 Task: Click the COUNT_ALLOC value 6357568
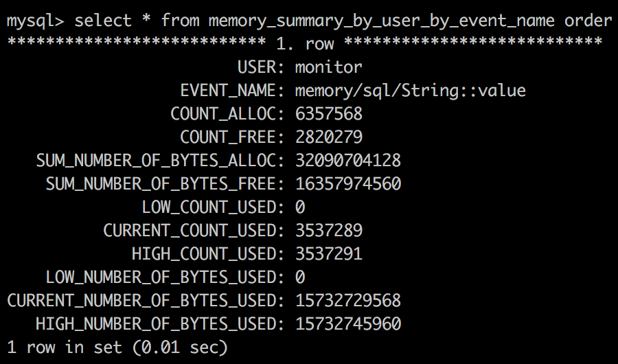[x=328, y=114]
